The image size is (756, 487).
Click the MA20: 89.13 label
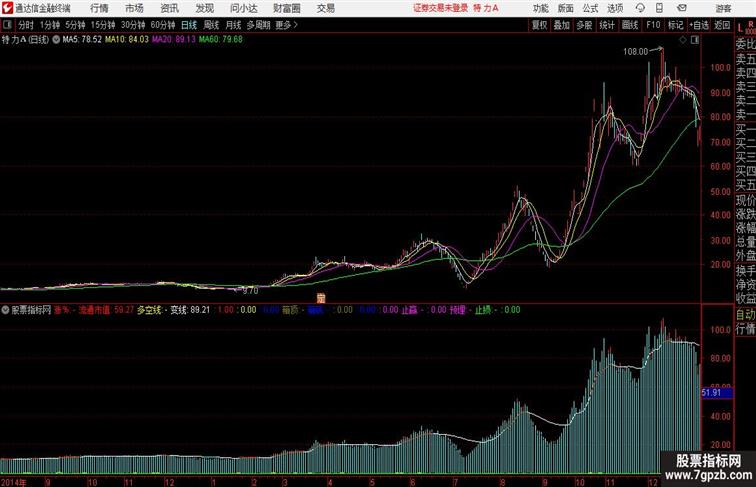point(174,40)
